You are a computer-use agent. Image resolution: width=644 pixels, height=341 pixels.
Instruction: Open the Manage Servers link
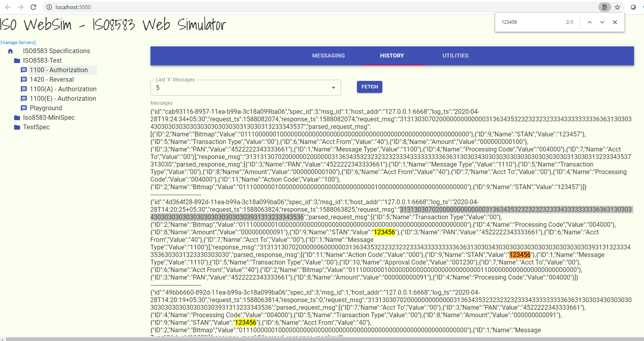coord(18,42)
